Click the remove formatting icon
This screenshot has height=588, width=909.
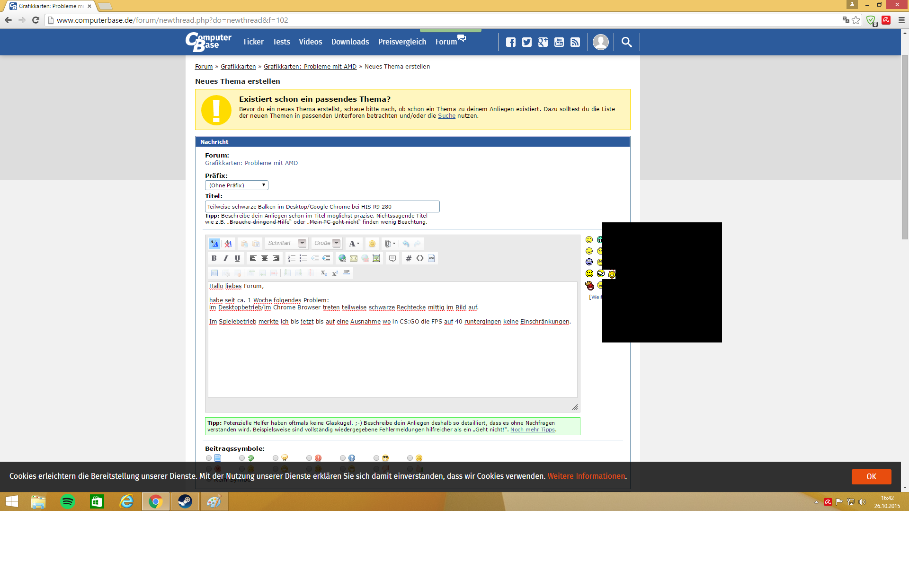pyautogui.click(x=228, y=244)
